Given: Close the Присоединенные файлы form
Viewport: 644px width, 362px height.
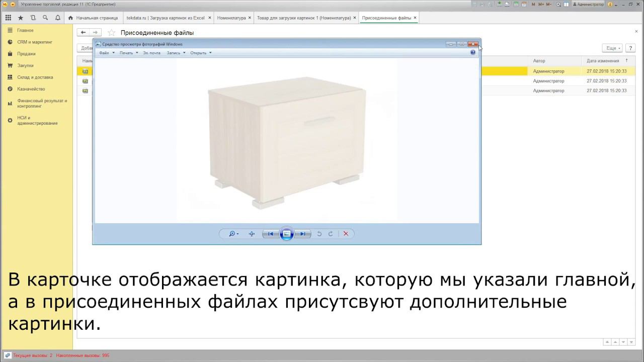Looking at the screenshot, I should (636, 32).
